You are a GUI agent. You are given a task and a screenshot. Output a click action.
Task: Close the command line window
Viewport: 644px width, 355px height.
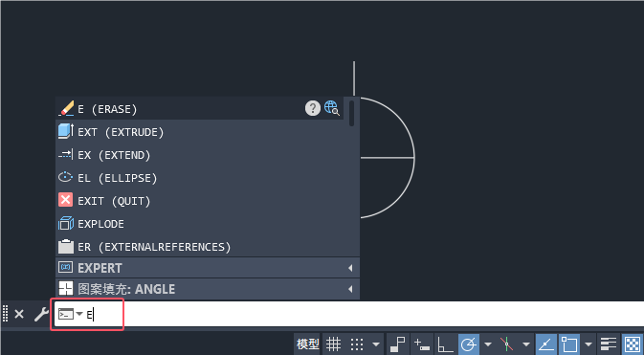click(x=19, y=314)
